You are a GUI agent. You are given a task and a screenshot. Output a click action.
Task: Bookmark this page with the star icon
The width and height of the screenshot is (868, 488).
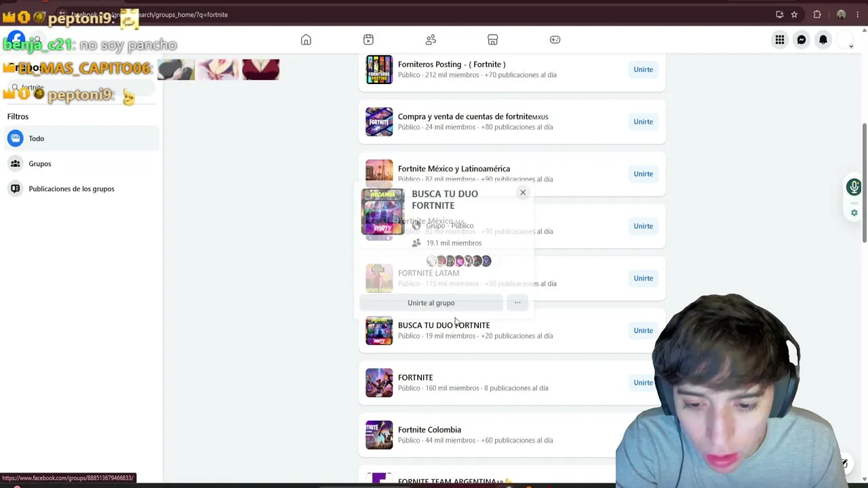click(794, 14)
